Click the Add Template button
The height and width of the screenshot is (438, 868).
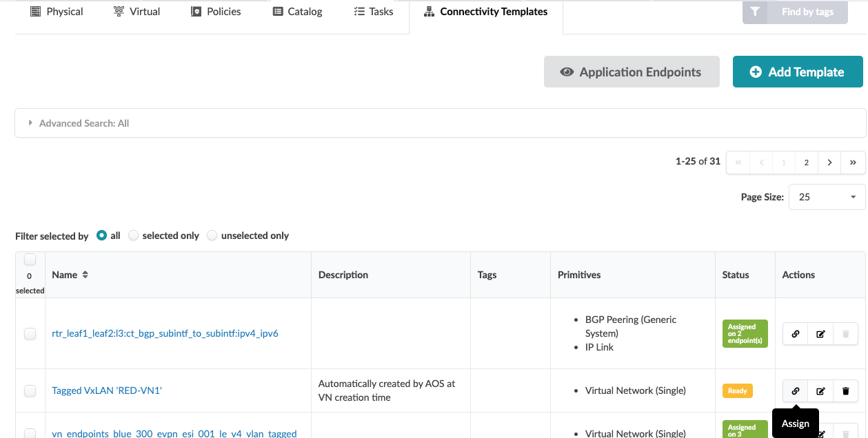(797, 72)
